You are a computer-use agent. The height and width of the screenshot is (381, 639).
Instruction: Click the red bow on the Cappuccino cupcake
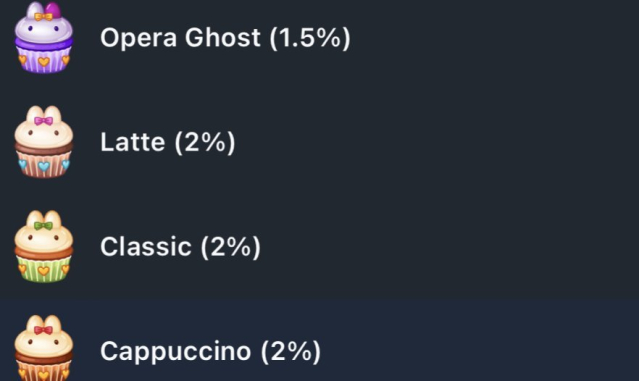click(x=44, y=330)
